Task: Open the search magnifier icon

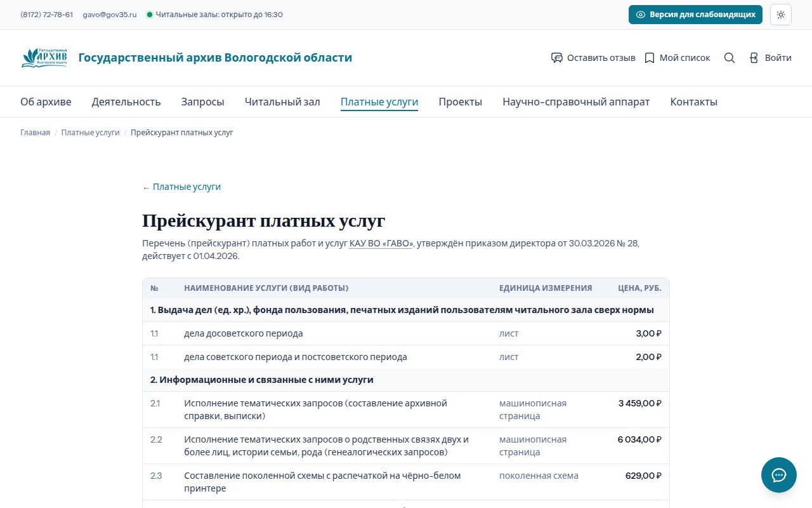Action: point(730,58)
